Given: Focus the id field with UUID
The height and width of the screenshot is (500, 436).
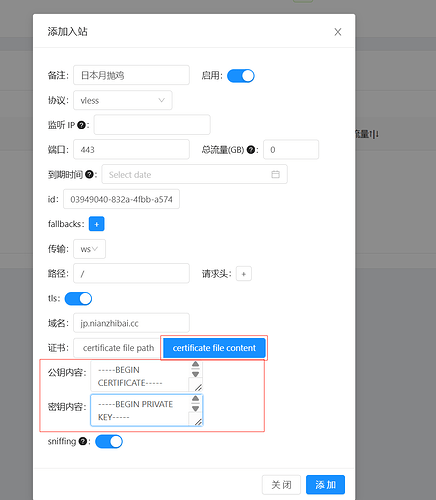Looking at the screenshot, I should click(121, 199).
